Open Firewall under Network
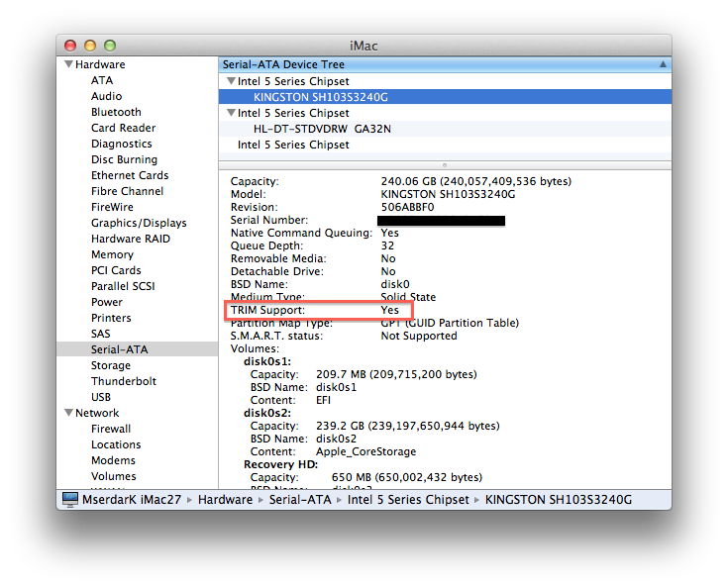The image size is (728, 588). pos(111,429)
